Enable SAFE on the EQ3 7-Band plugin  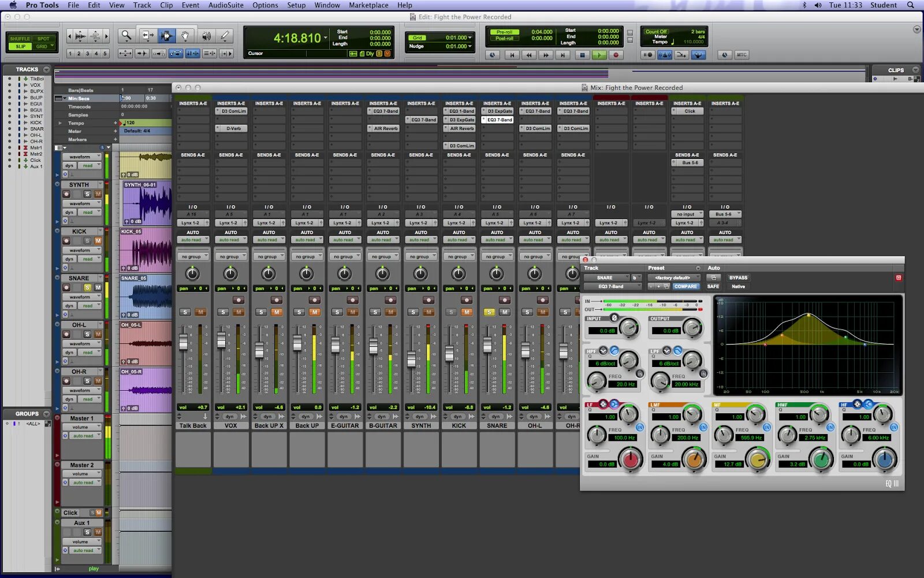[713, 287]
